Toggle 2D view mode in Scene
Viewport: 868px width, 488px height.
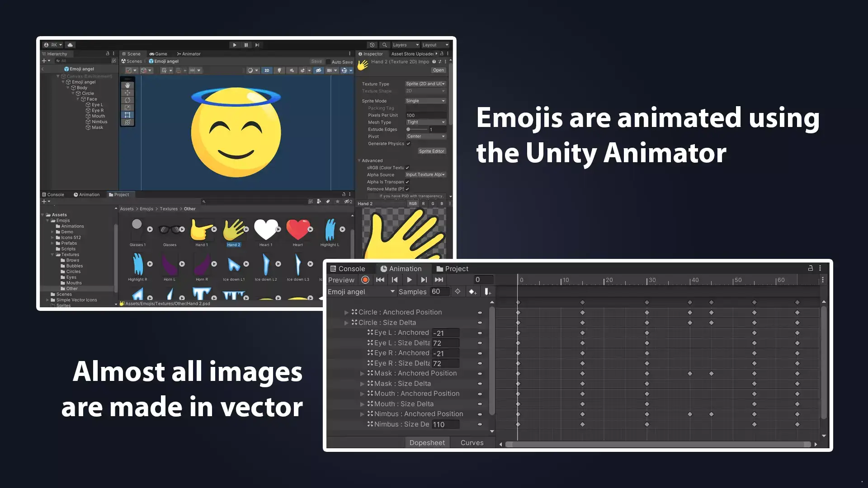(x=267, y=70)
